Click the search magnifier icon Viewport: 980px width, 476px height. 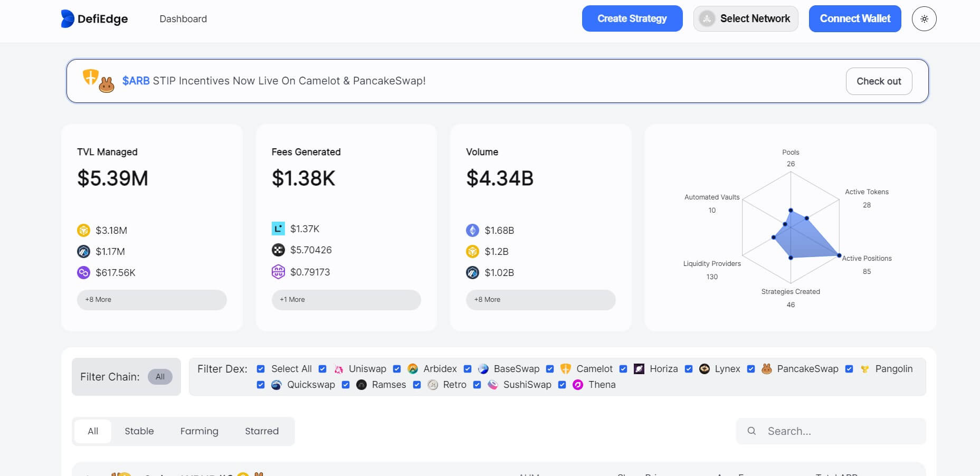point(751,431)
